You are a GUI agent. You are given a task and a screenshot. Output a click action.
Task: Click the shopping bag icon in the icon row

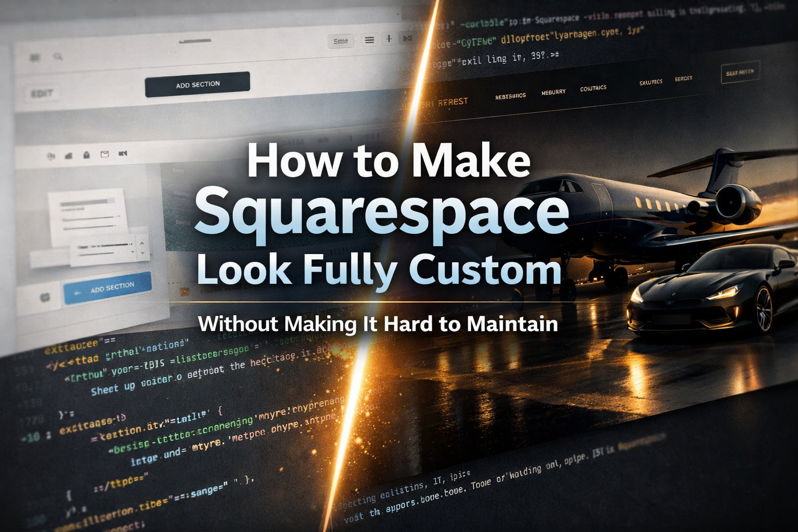coord(86,154)
